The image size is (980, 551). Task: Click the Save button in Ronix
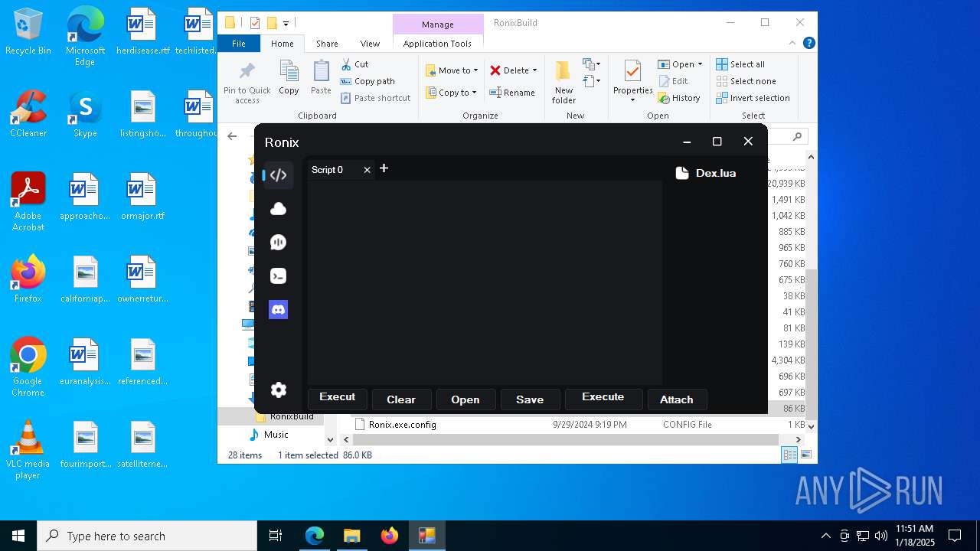coord(530,399)
